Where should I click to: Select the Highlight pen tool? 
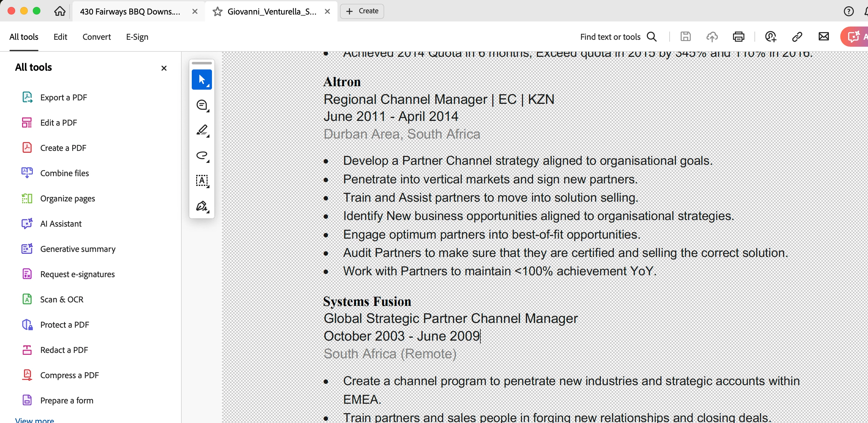click(202, 130)
